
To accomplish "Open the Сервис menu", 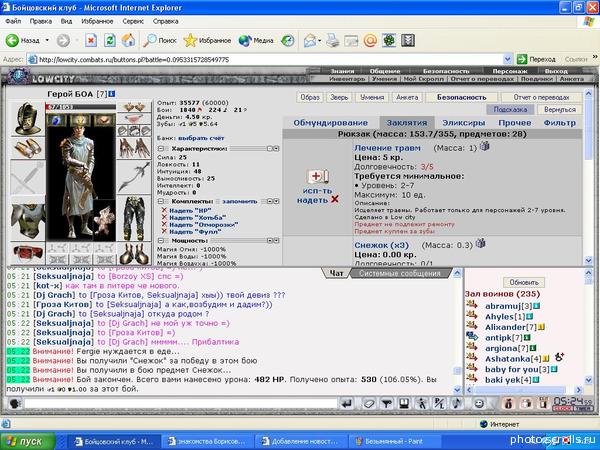I will [x=133, y=21].
